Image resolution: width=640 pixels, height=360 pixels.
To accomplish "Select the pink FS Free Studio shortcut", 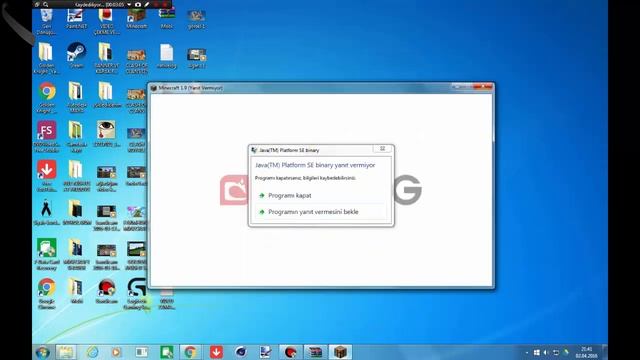I will 47,136.
